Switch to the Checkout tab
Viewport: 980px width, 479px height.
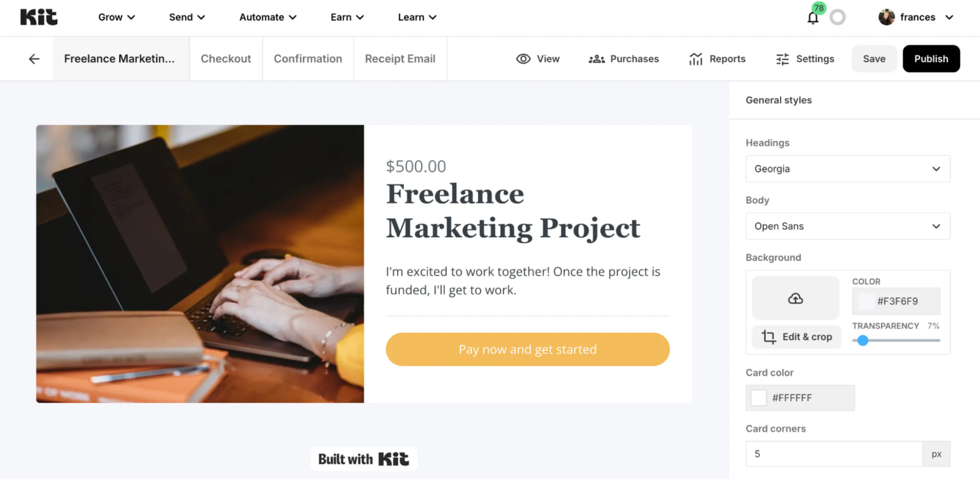[226, 59]
